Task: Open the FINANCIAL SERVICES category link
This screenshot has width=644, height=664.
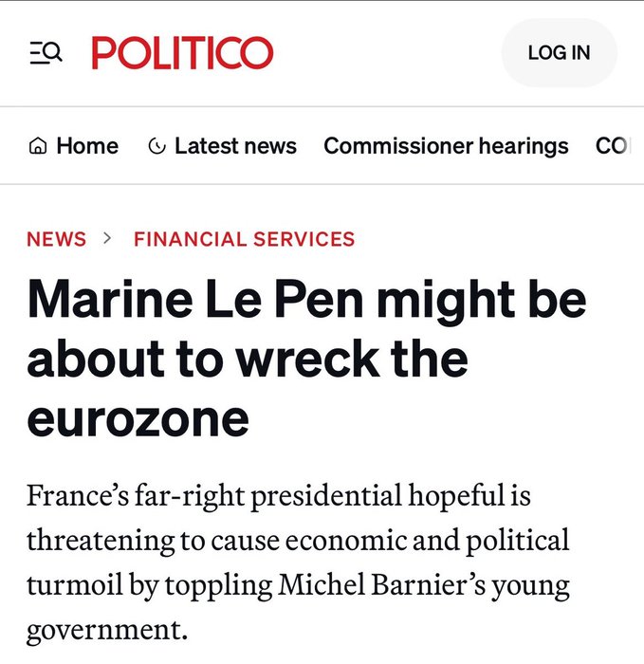Action: [x=244, y=239]
